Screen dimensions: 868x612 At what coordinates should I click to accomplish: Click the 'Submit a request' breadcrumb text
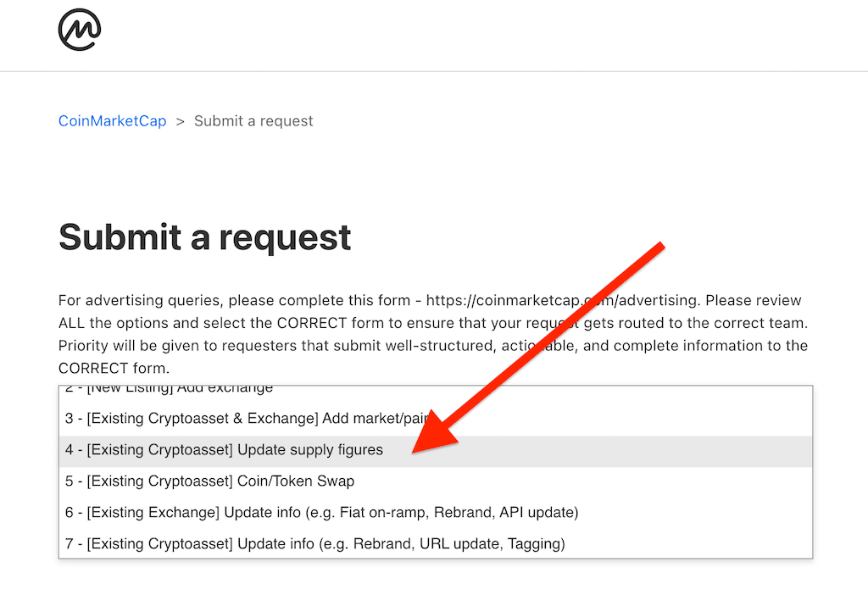(253, 120)
